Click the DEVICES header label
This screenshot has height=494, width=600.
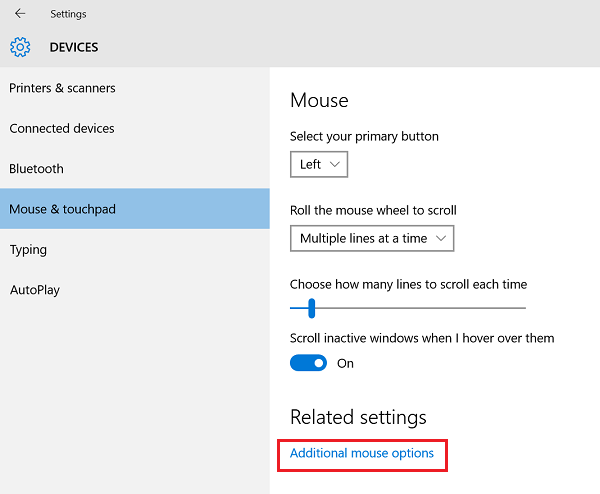(74, 47)
